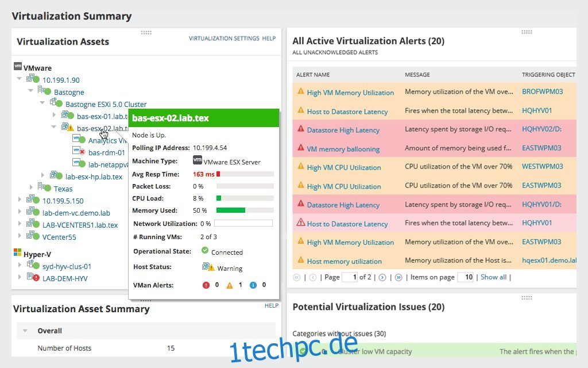Expand the lab-dem-vc.demo.lab node
The width and height of the screenshot is (588, 368).
[20, 212]
